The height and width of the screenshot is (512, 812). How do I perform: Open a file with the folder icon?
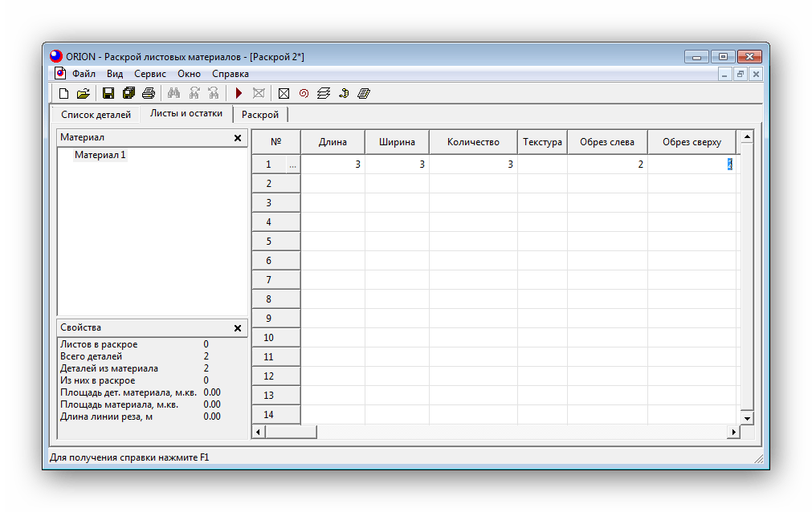click(x=83, y=93)
